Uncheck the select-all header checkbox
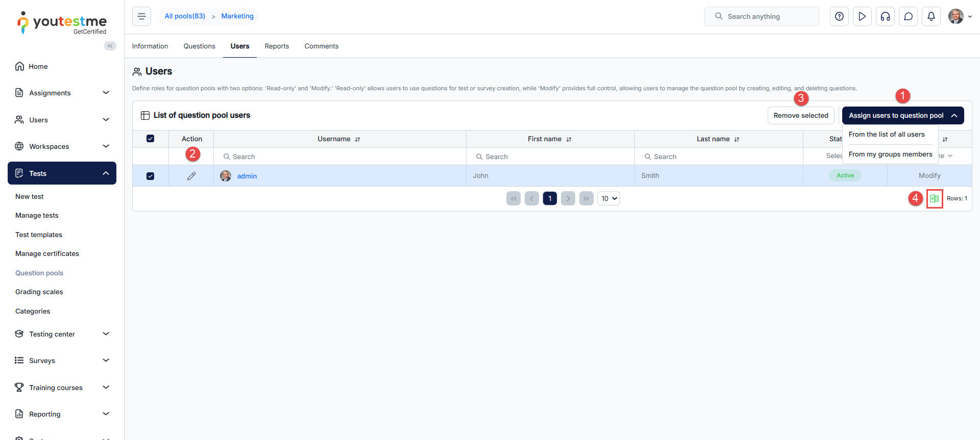Screen dimensions: 980x440 coord(150,139)
